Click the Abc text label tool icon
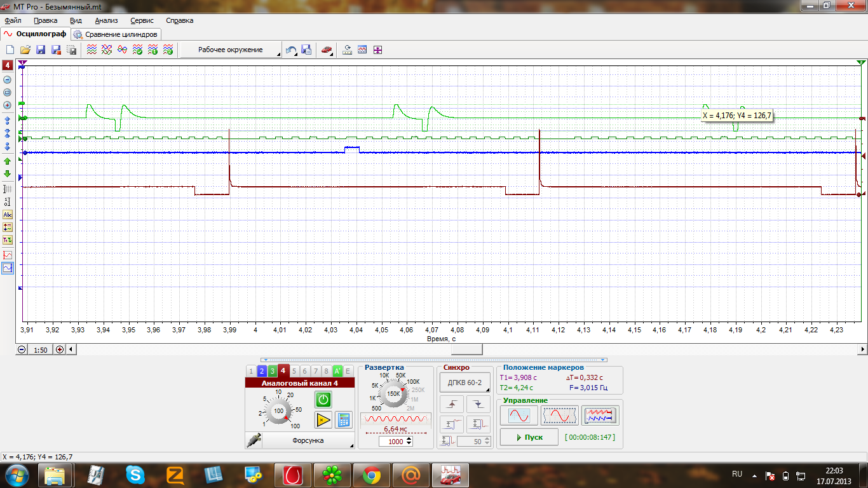This screenshot has width=868, height=488. point(8,215)
